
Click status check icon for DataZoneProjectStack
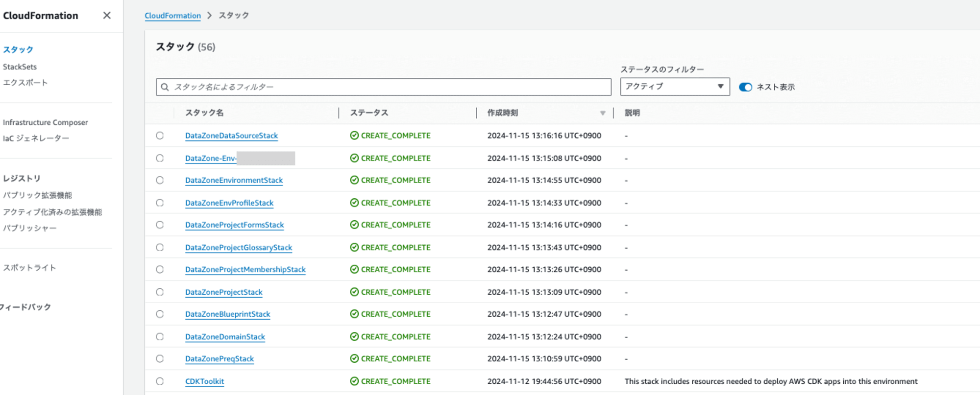[x=354, y=292]
